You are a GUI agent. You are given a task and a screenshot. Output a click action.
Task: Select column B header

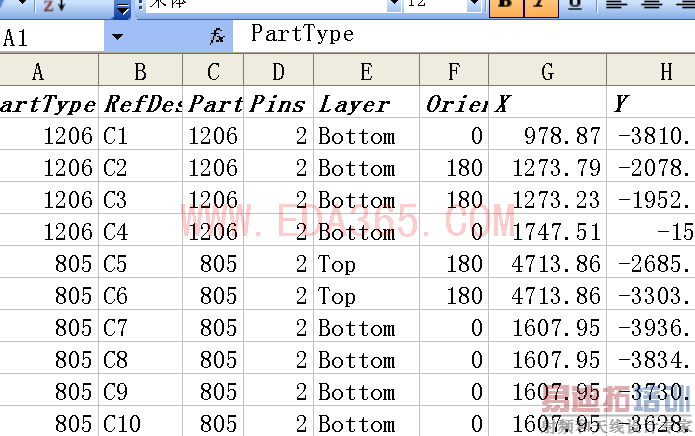point(141,71)
